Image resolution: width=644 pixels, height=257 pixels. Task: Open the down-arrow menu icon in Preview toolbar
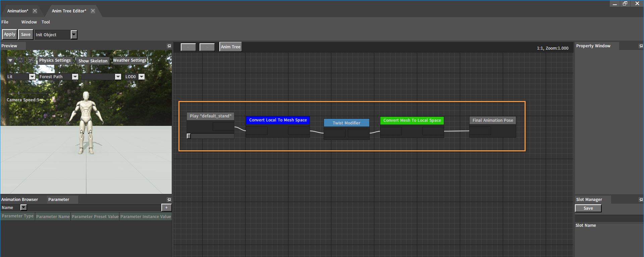tap(10, 60)
